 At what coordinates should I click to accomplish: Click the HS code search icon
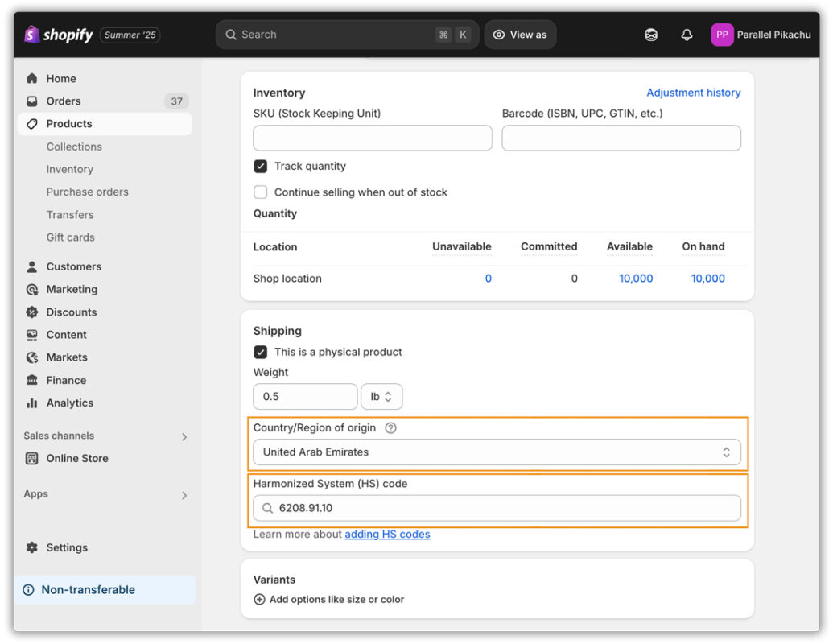click(x=268, y=508)
